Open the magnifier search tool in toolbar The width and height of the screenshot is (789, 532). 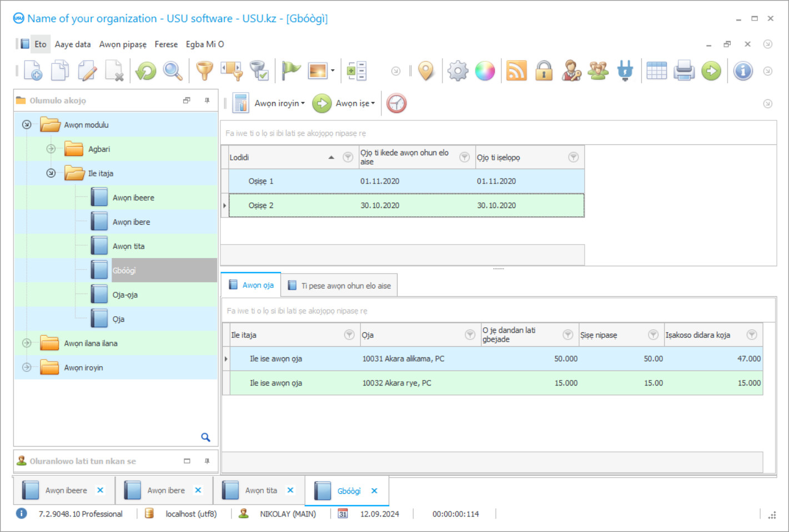[173, 71]
